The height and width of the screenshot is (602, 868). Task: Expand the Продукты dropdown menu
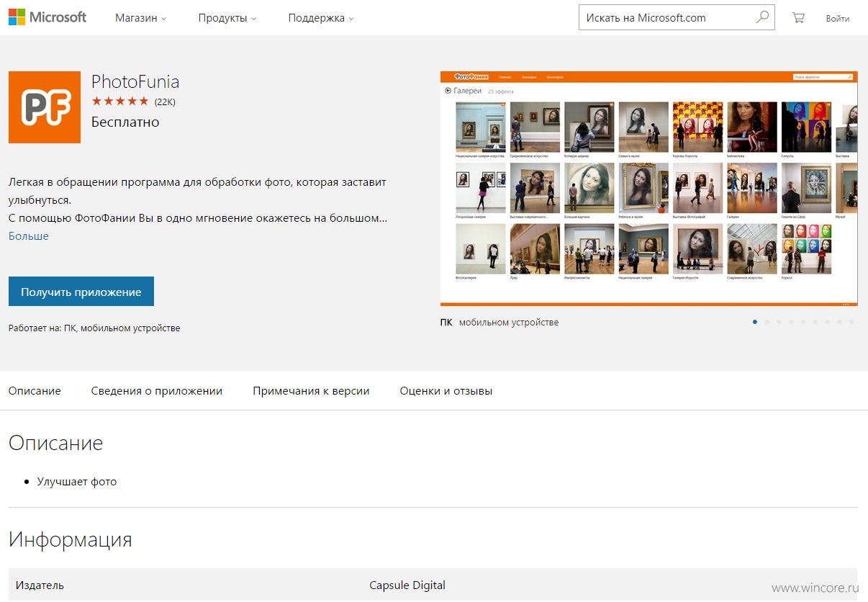(x=227, y=18)
